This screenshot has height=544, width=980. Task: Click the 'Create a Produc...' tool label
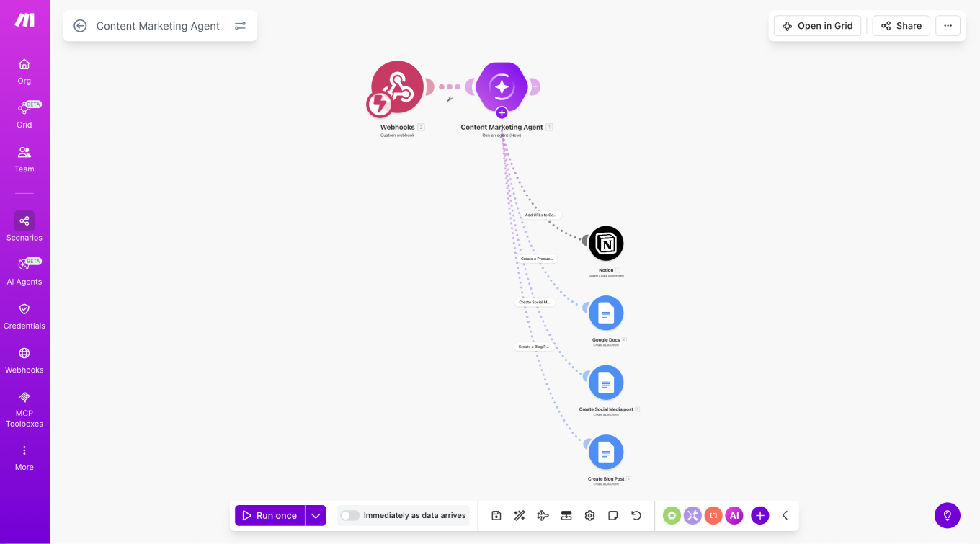(x=538, y=259)
